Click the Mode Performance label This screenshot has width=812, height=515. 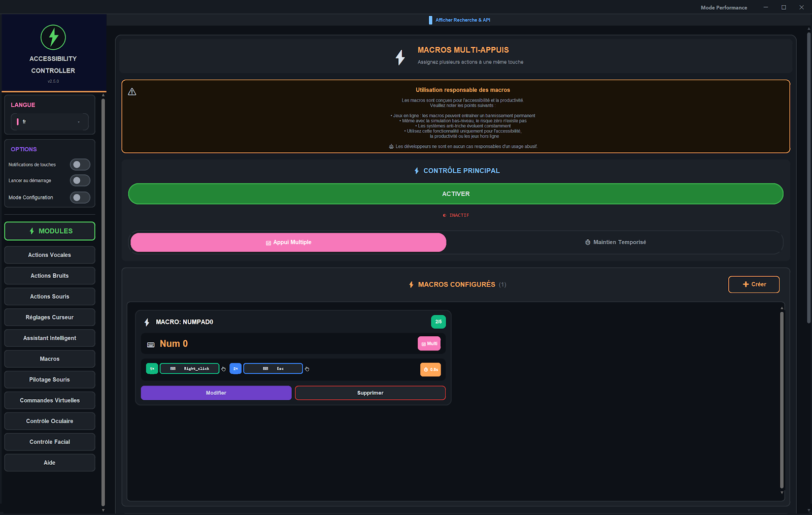(x=724, y=8)
